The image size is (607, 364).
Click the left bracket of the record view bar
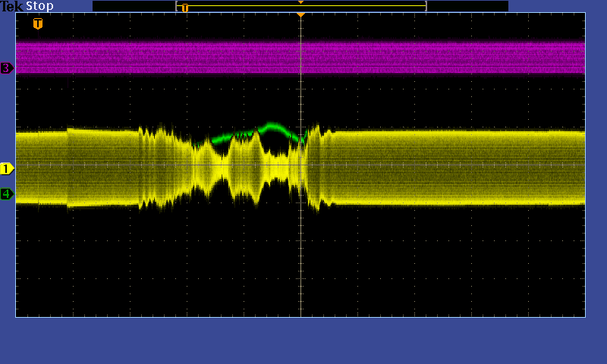click(177, 6)
